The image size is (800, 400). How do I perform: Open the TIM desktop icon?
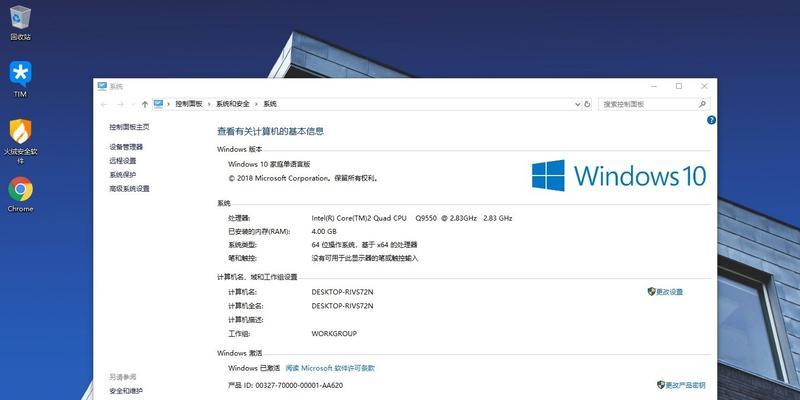click(x=20, y=80)
